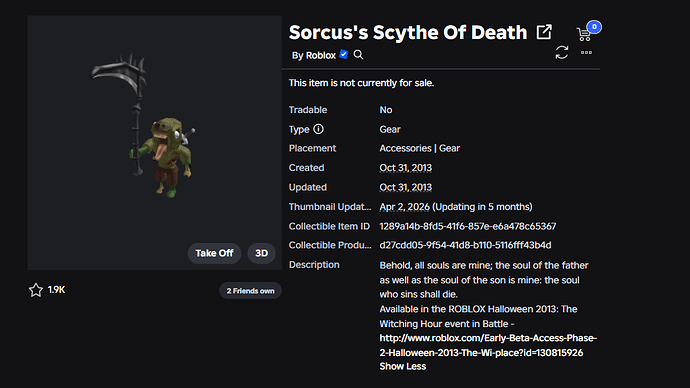Image resolution: width=690 pixels, height=388 pixels.
Task: Click Created date Oct 31, 2013
Action: [x=405, y=168]
